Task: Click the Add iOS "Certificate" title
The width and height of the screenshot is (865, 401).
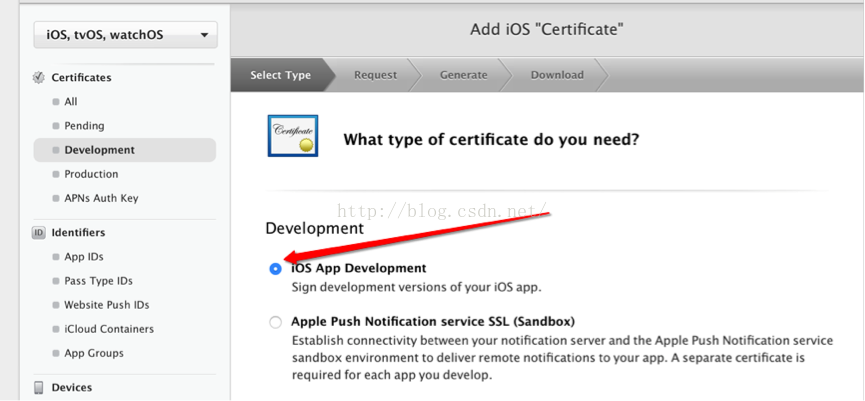Action: 547,29
